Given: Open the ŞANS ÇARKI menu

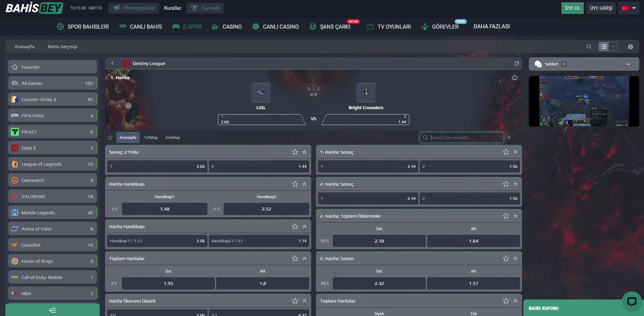Looking at the screenshot, I should [x=330, y=27].
